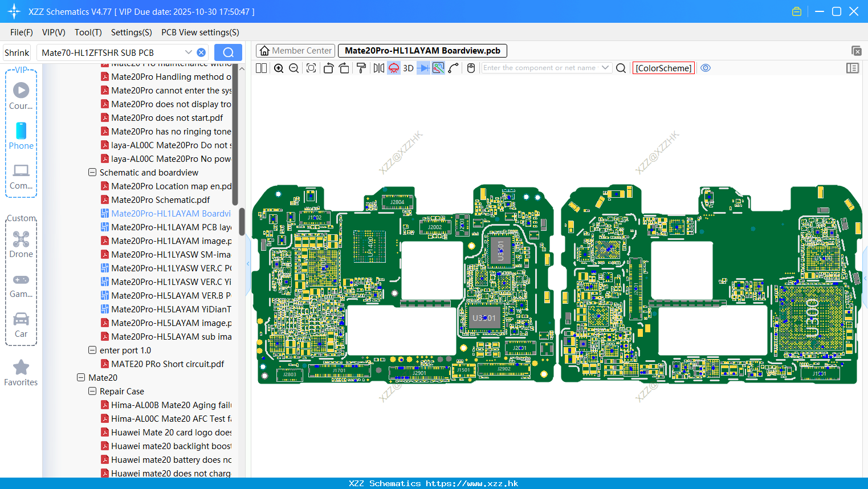Select the Car category icon

pyautogui.click(x=21, y=319)
